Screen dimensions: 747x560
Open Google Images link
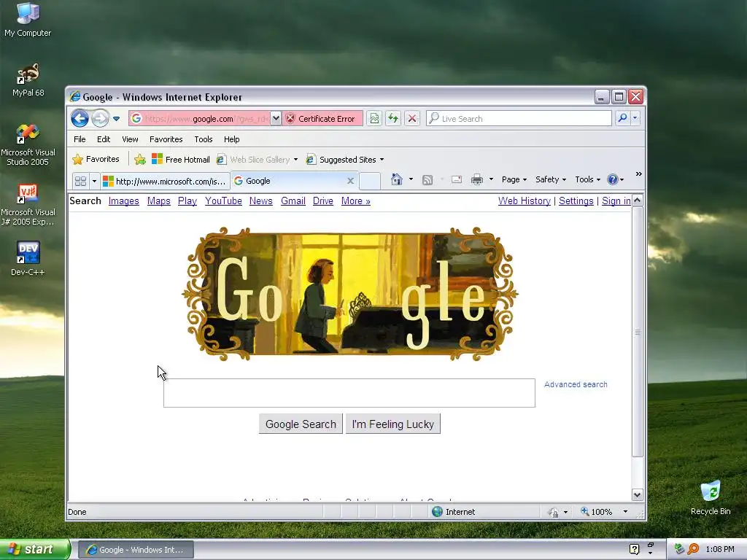124,201
